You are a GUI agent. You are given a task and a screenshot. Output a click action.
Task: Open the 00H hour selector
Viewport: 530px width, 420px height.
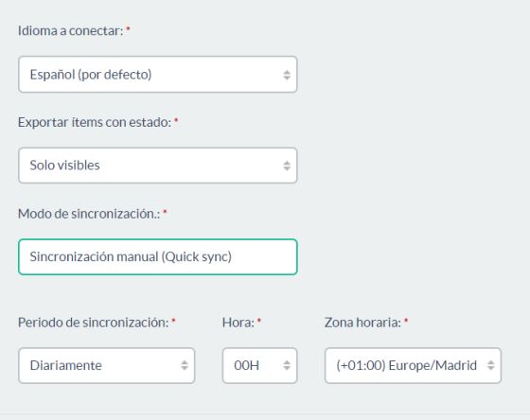pos(259,365)
